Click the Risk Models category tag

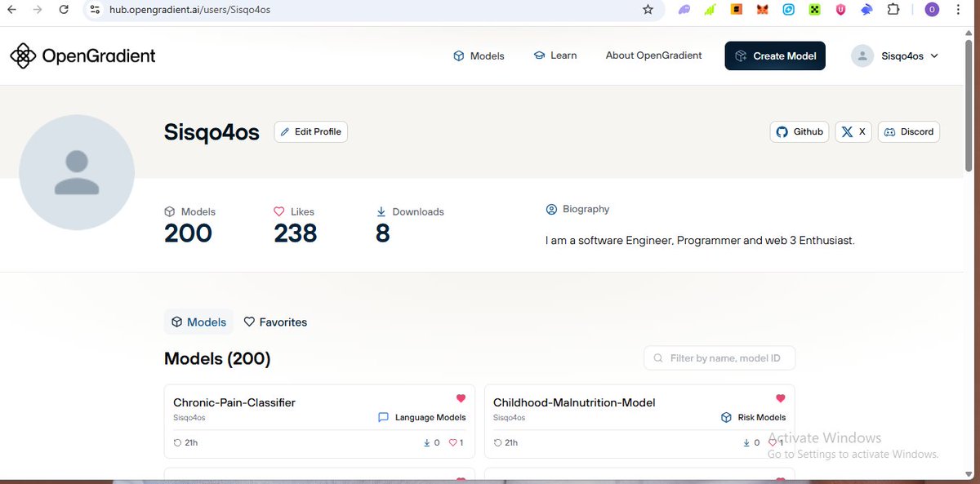(753, 417)
